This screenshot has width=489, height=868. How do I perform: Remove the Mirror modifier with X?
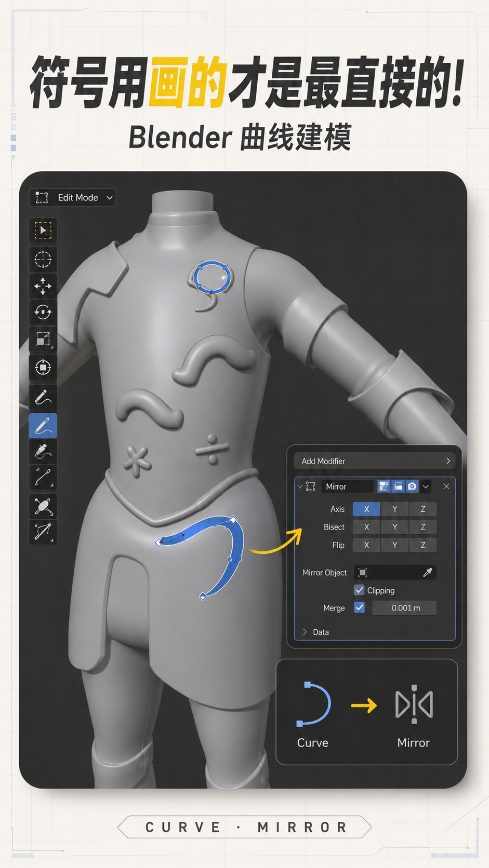tap(446, 486)
